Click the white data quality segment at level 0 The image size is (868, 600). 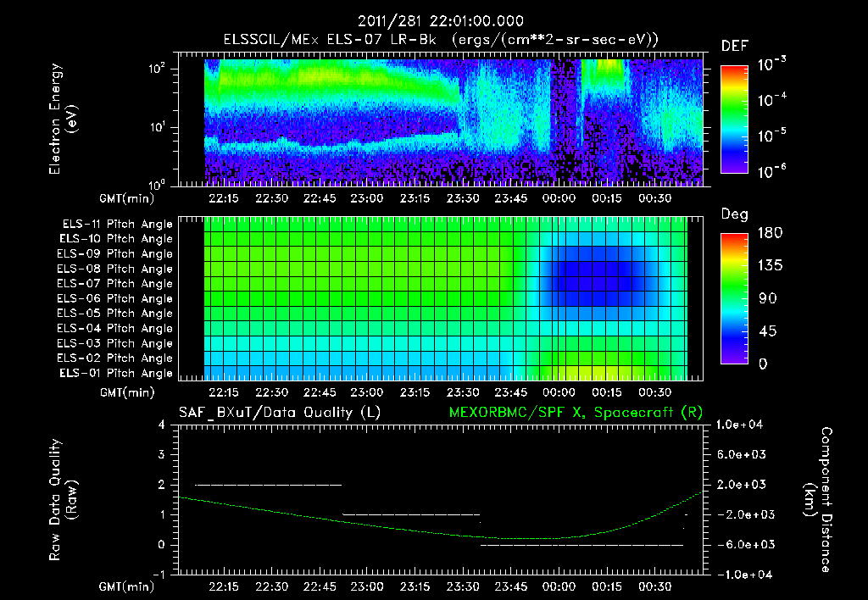[x=581, y=545]
